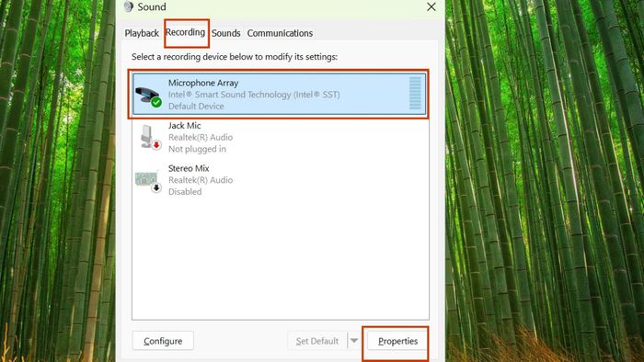Open Properties for the selected device

(397, 341)
